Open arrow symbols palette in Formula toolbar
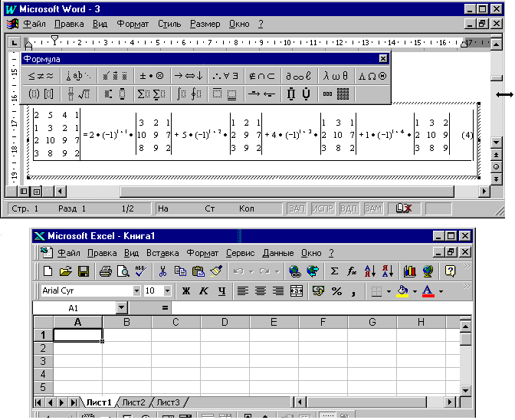This screenshot has height=420, width=515. pyautogui.click(x=189, y=76)
